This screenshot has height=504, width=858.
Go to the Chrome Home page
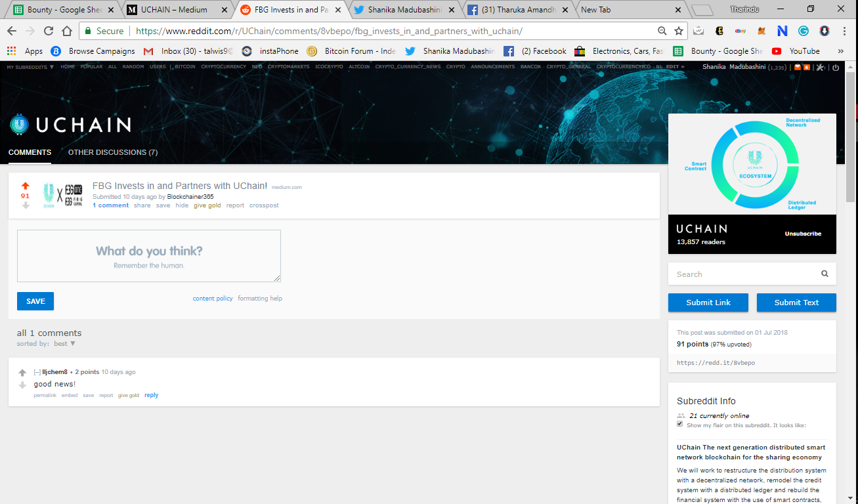click(66, 31)
